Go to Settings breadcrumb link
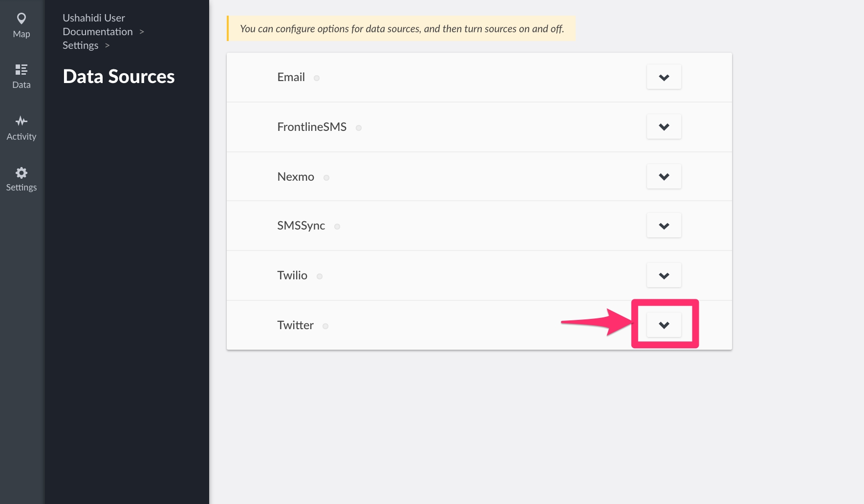The height and width of the screenshot is (504, 864). click(81, 45)
